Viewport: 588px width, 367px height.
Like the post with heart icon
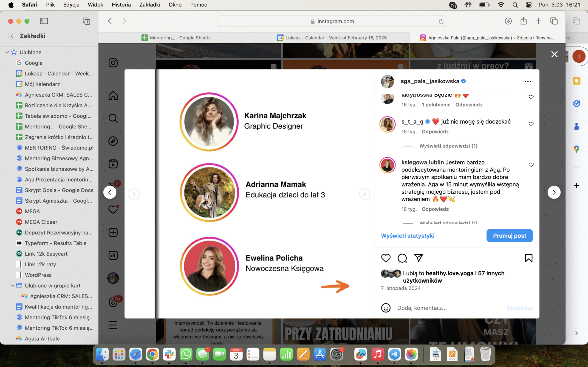[386, 258]
